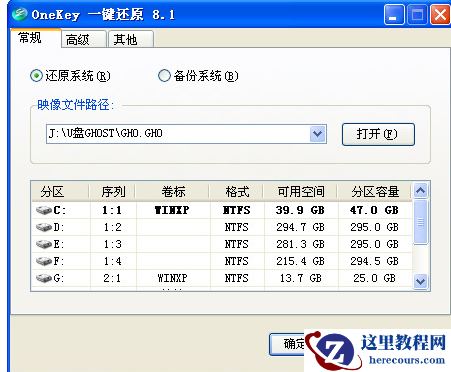Click sequence cell 1:1
Screen dimensions: 451x372
[112, 210]
